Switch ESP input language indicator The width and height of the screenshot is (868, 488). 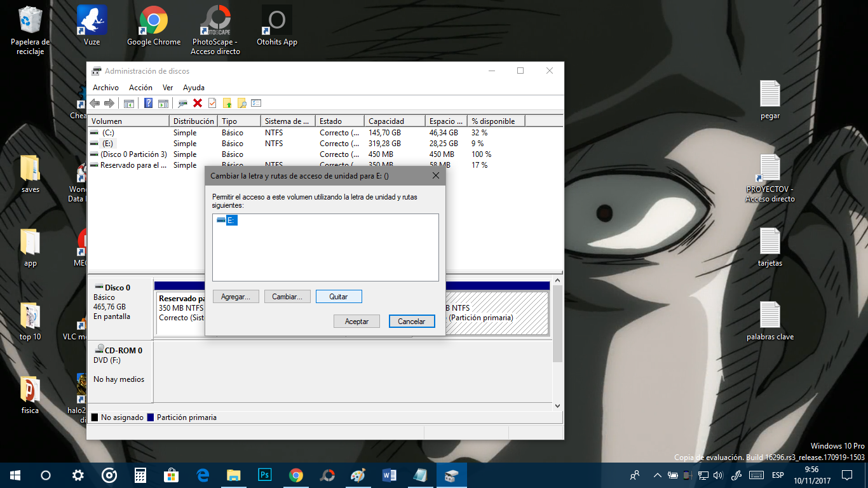point(777,475)
